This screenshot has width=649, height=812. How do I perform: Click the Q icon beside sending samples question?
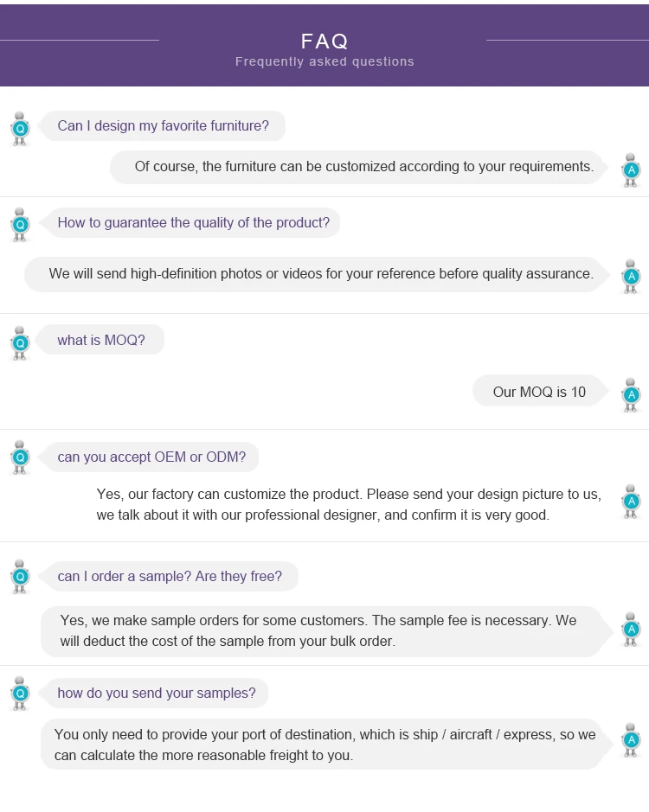click(21, 693)
